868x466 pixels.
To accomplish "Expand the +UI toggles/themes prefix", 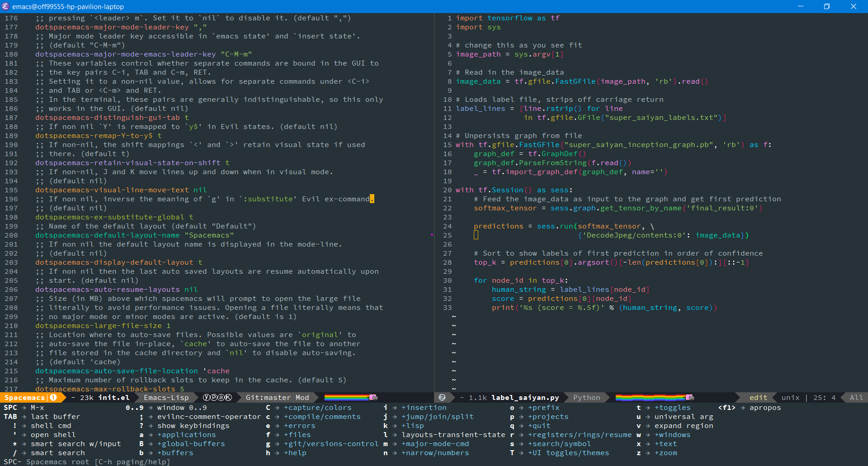I will (x=568, y=453).
